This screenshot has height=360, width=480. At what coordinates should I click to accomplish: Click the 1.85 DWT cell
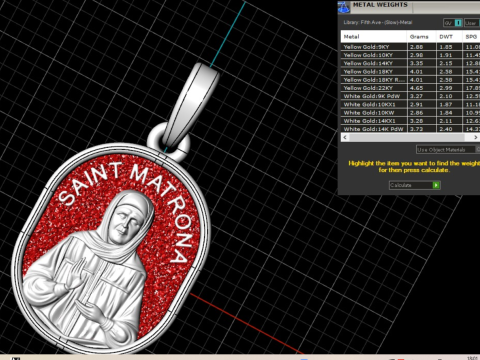tap(449, 47)
